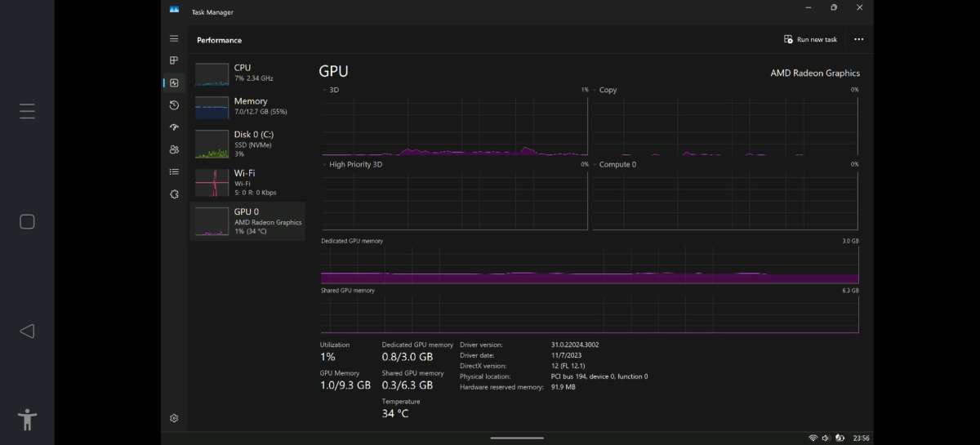
Task: Maximize the Task Manager window
Action: pyautogui.click(x=833, y=7)
